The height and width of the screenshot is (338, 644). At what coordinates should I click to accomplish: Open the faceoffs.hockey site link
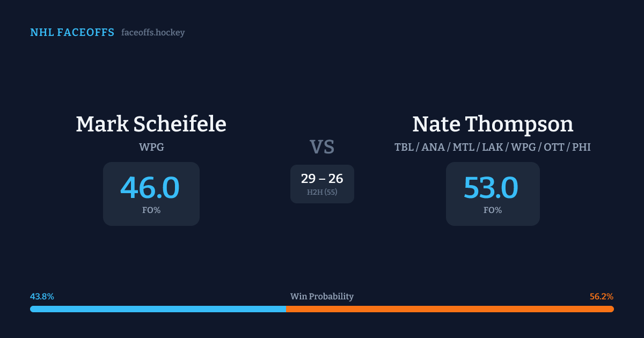(x=153, y=33)
